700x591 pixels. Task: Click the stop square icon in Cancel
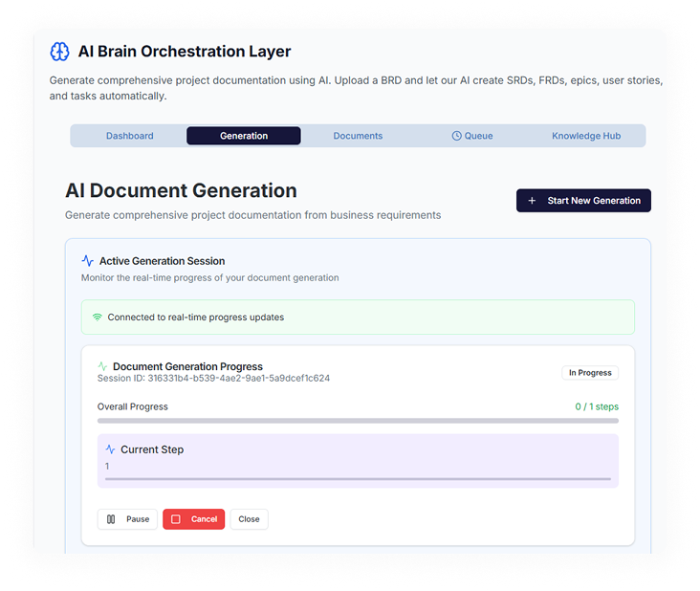tap(176, 519)
